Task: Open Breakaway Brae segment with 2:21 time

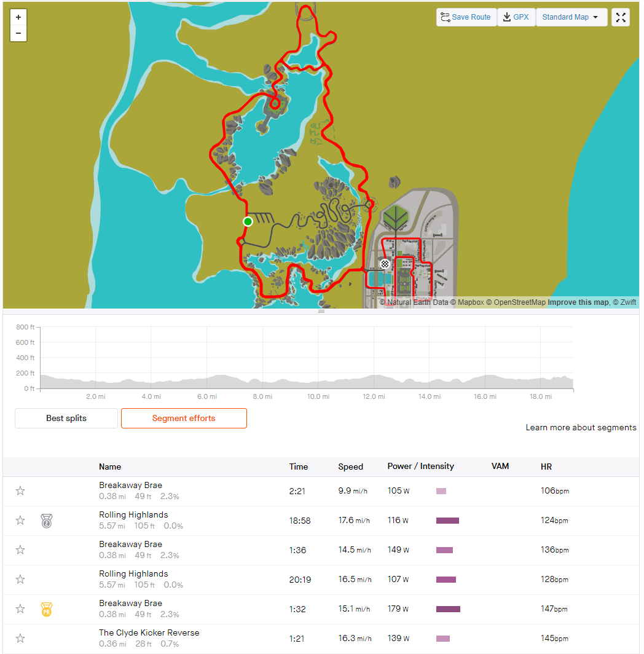Action: click(x=130, y=486)
